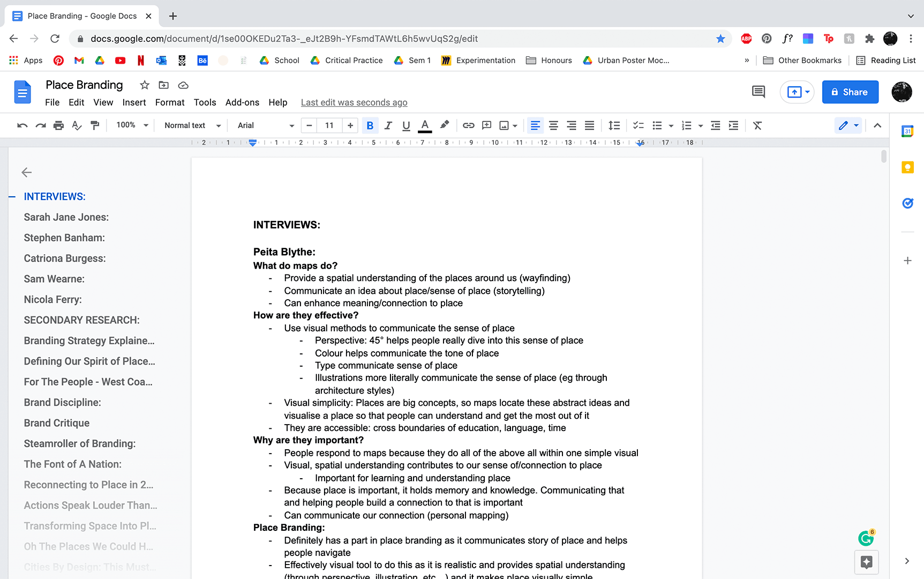Set left text alignment
924x579 pixels.
point(535,125)
